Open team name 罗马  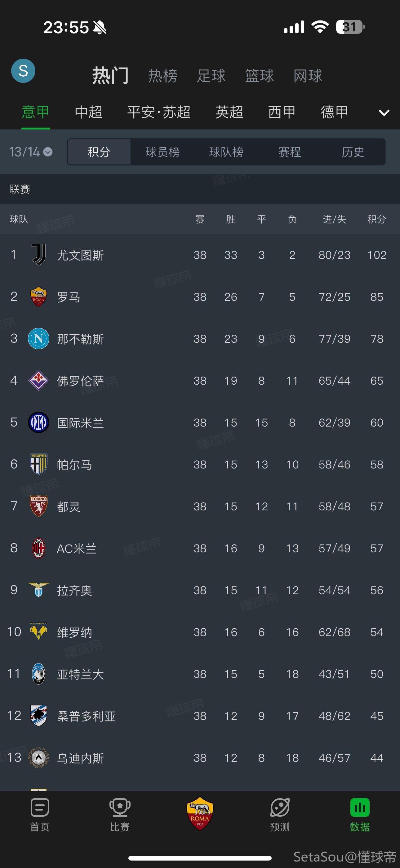click(x=69, y=297)
